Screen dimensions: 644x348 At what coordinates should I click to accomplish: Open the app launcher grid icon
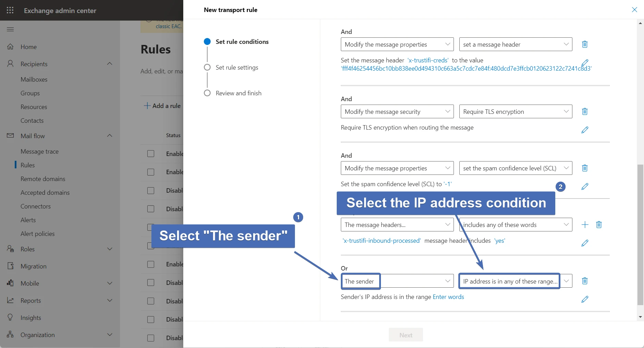tap(10, 10)
